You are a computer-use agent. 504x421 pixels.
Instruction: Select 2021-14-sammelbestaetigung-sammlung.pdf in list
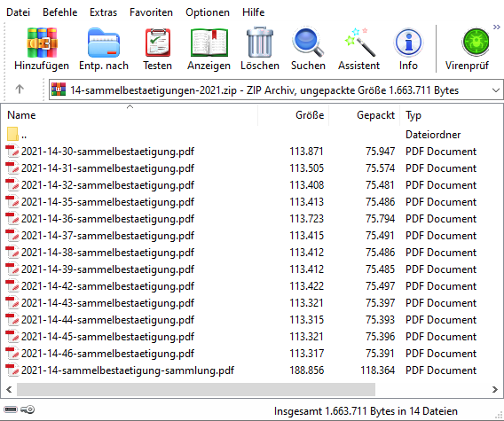[x=127, y=370]
